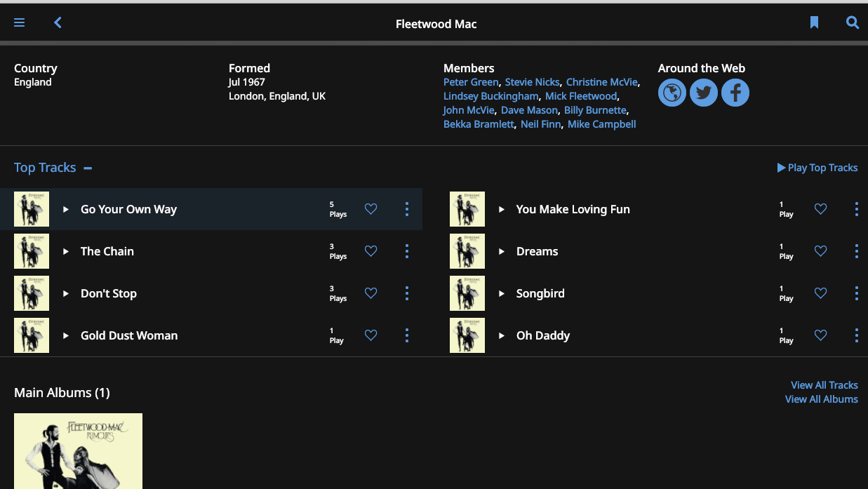This screenshot has width=868, height=489.
Task: Open the View All Tracks link
Action: pos(824,385)
